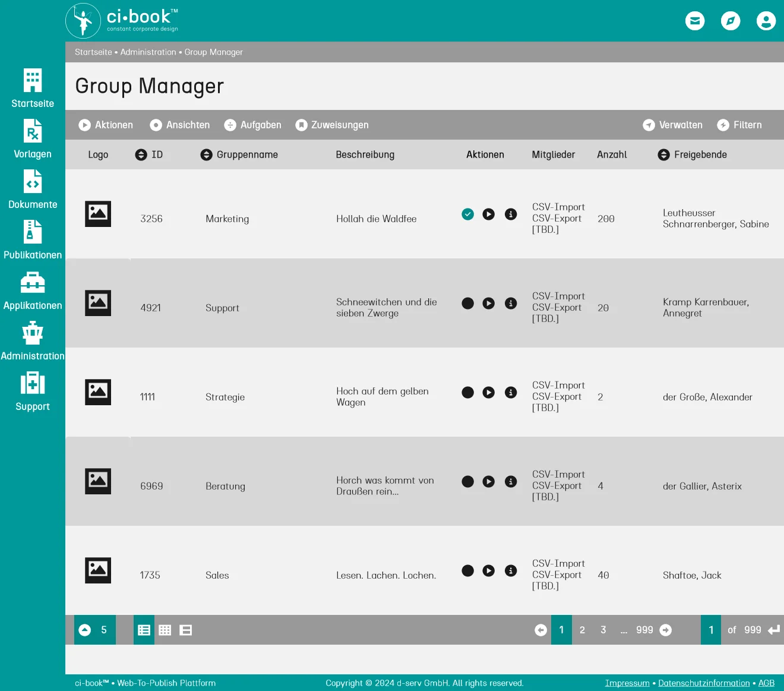Open Support in the sidebar
The width and height of the screenshot is (784, 691).
click(33, 391)
